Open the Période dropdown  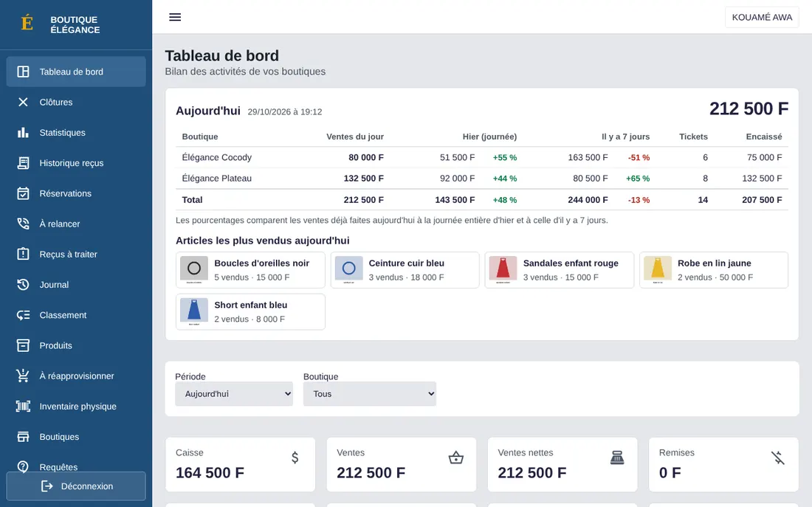(234, 394)
